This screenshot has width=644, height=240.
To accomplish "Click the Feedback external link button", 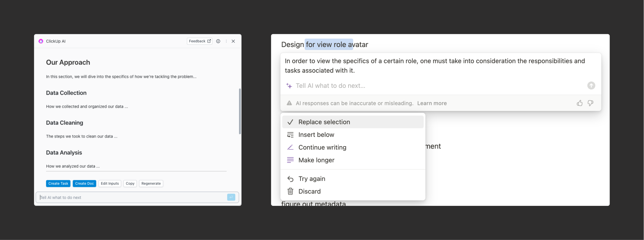I will tap(199, 41).
